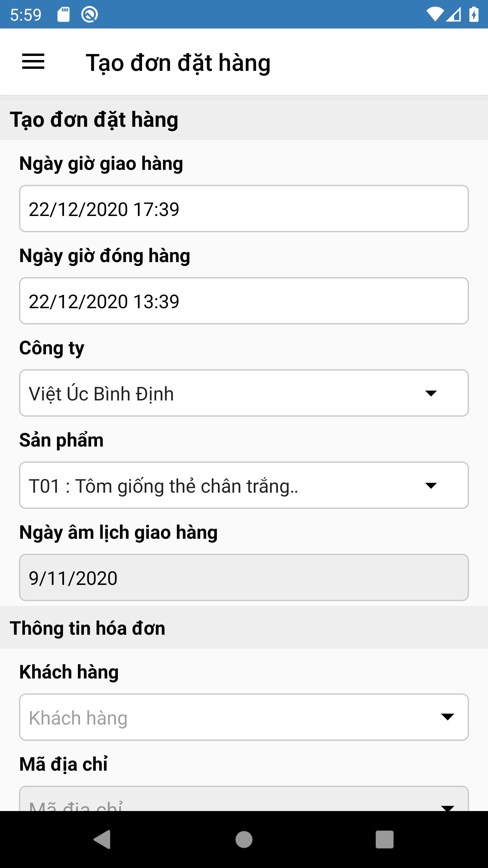Screen dimensions: 488x868
Task: Tap the Android home circle button
Action: [x=244, y=840]
